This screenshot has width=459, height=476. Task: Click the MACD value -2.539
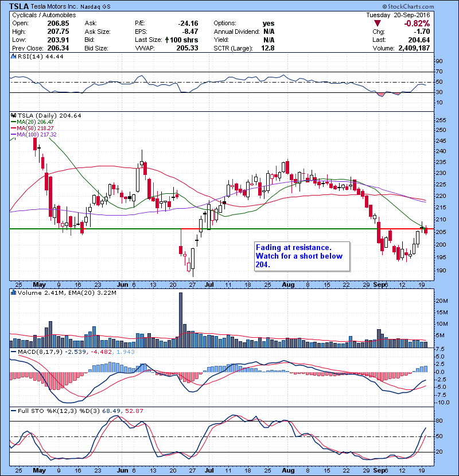[76, 352]
